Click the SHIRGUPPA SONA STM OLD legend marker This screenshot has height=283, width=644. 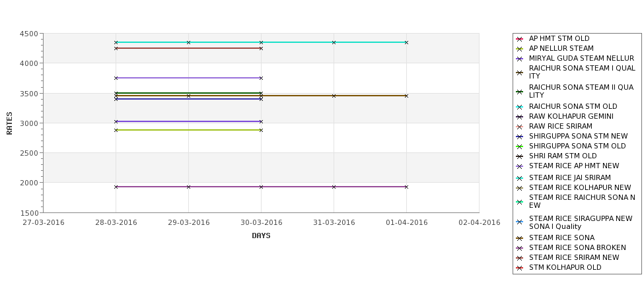tap(520, 146)
